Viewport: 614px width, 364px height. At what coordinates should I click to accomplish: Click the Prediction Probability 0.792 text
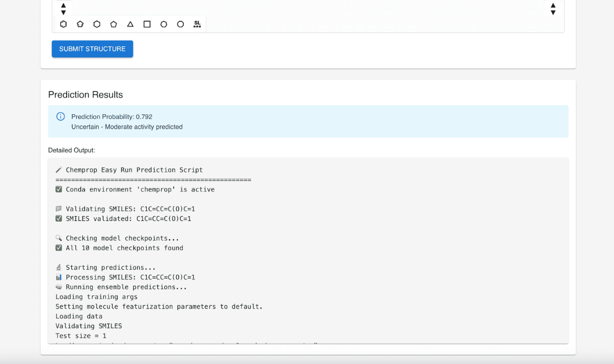[x=112, y=117]
